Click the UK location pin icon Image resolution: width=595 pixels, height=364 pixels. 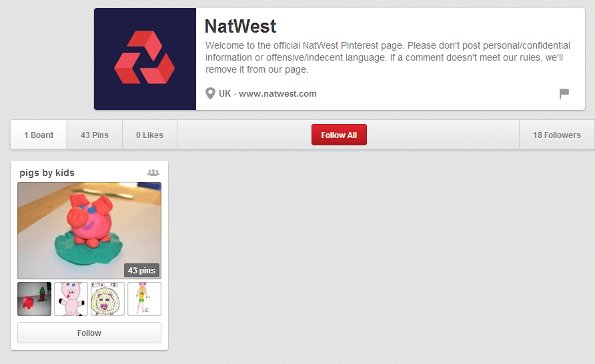coord(210,93)
